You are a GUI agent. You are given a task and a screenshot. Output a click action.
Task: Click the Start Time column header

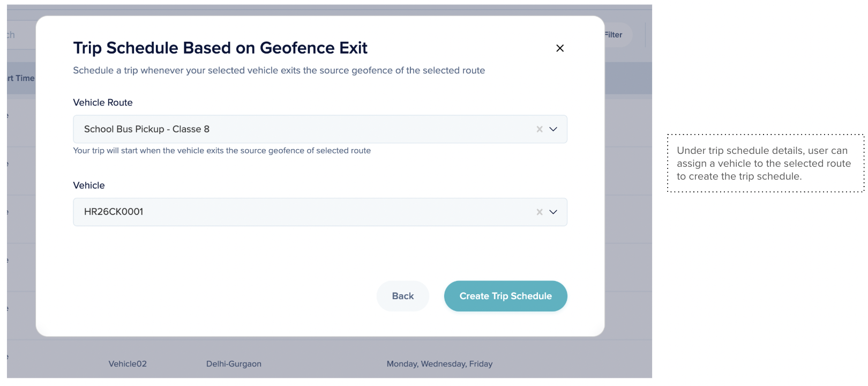pyautogui.click(x=21, y=78)
